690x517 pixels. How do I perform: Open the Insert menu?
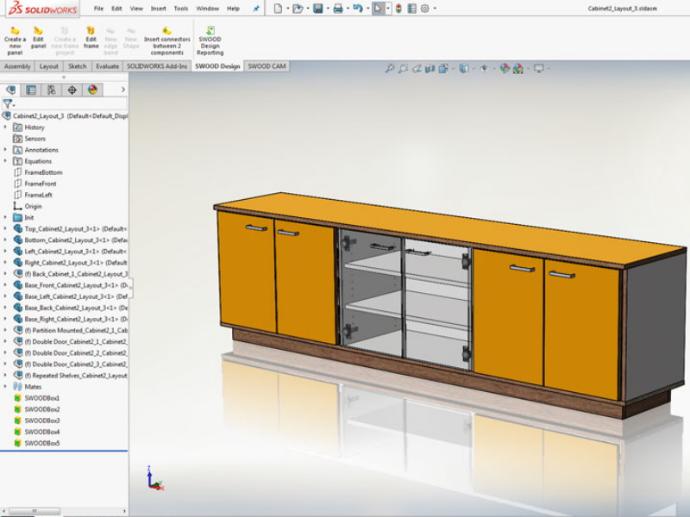click(158, 8)
